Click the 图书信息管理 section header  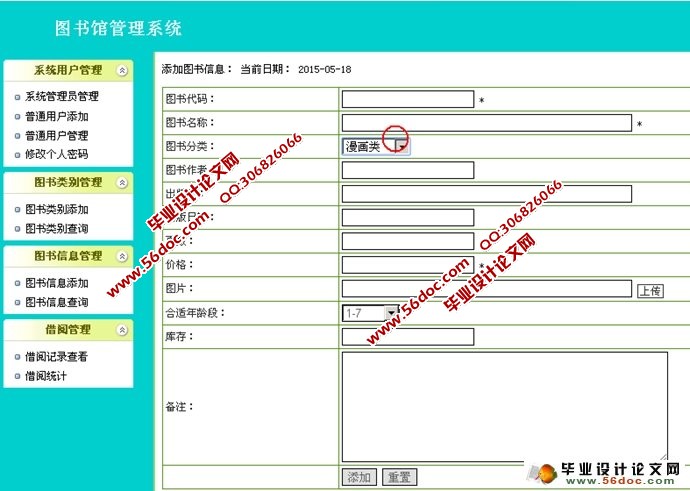pos(68,256)
